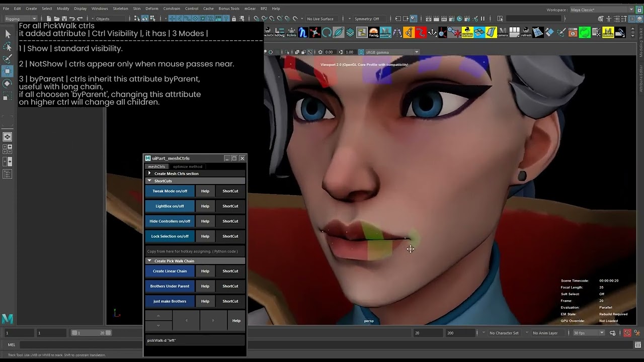The image size is (644, 362).
Task: Click the red joint-chain shelf icon
Action: 421,33
